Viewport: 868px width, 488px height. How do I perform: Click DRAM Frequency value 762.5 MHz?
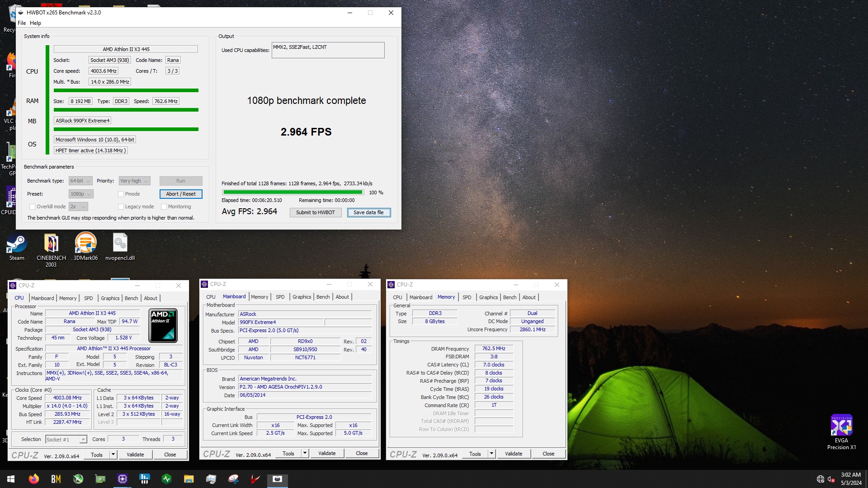pos(494,348)
